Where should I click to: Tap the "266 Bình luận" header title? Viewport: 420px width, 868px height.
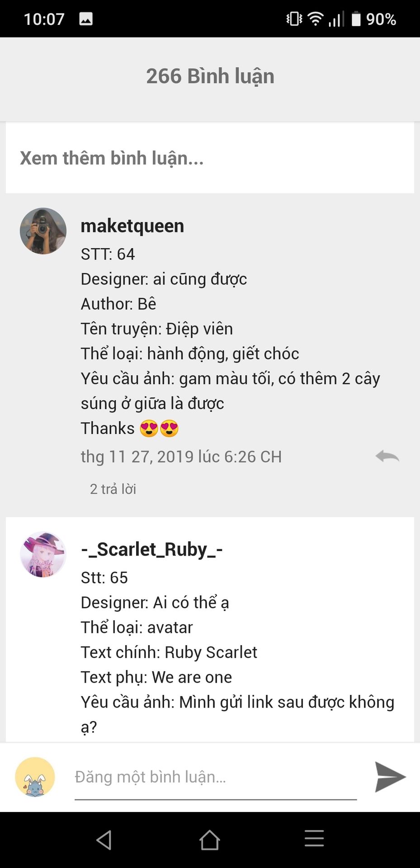coord(210,76)
